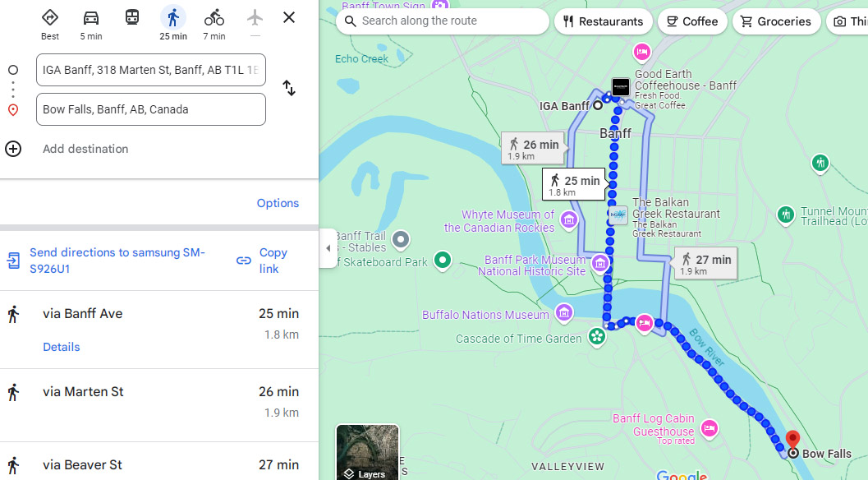This screenshot has width=868, height=480.
Task: Open the Banff Trail Stables gray pin
Action: point(401,239)
